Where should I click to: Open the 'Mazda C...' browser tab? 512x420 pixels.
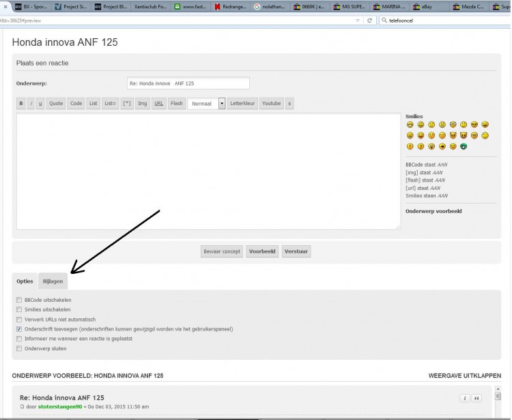(x=469, y=7)
